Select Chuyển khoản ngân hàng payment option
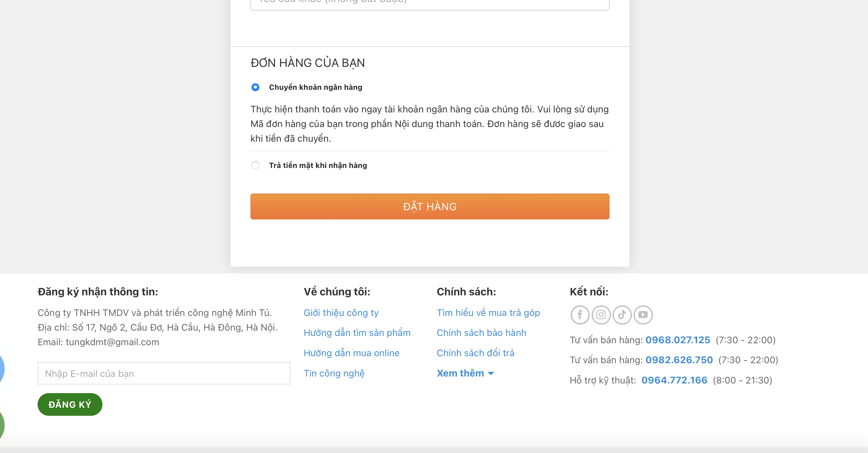 [x=255, y=87]
